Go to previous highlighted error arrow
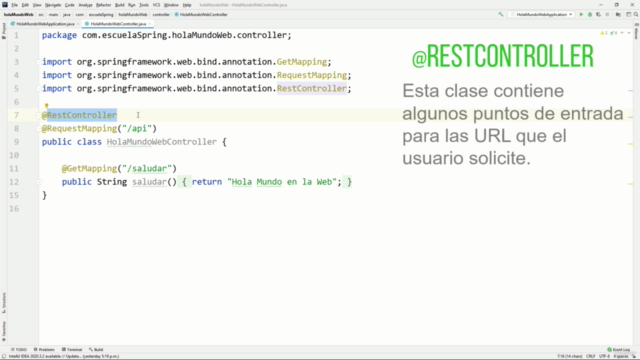Image resolution: width=640 pixels, height=360 pixels. (x=622, y=33)
